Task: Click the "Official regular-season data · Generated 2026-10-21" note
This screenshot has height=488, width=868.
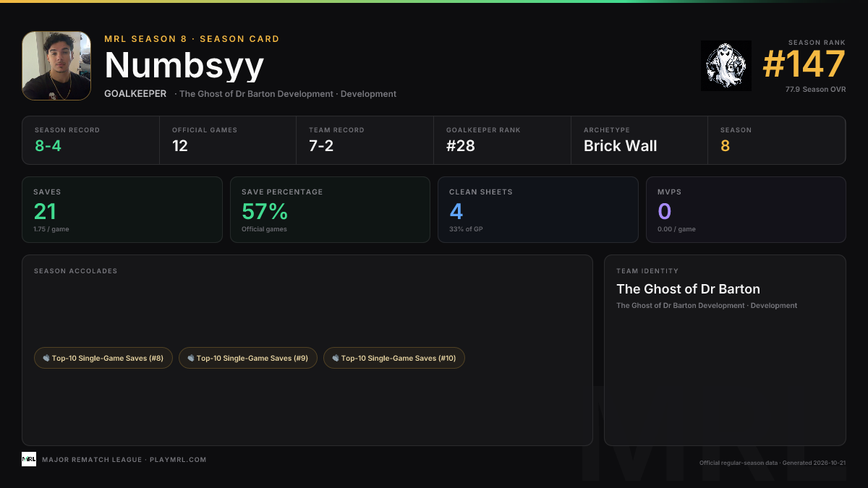Action: [773, 463]
